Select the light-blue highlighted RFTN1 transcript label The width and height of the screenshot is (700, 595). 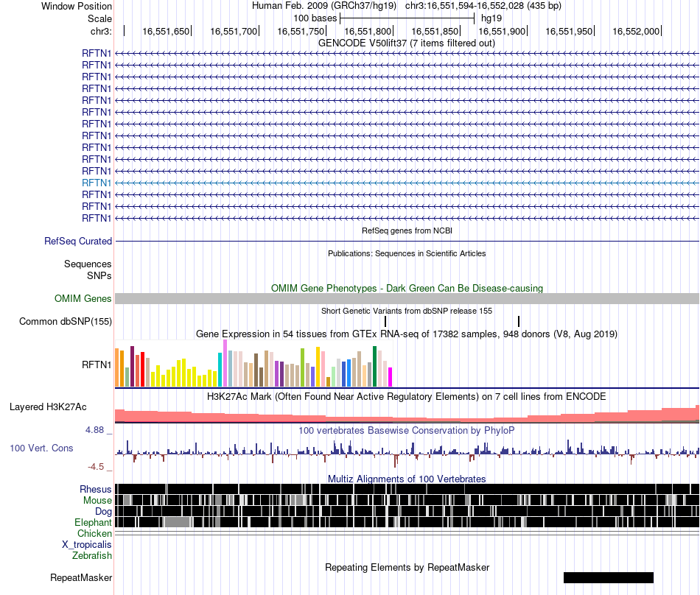tap(96, 183)
